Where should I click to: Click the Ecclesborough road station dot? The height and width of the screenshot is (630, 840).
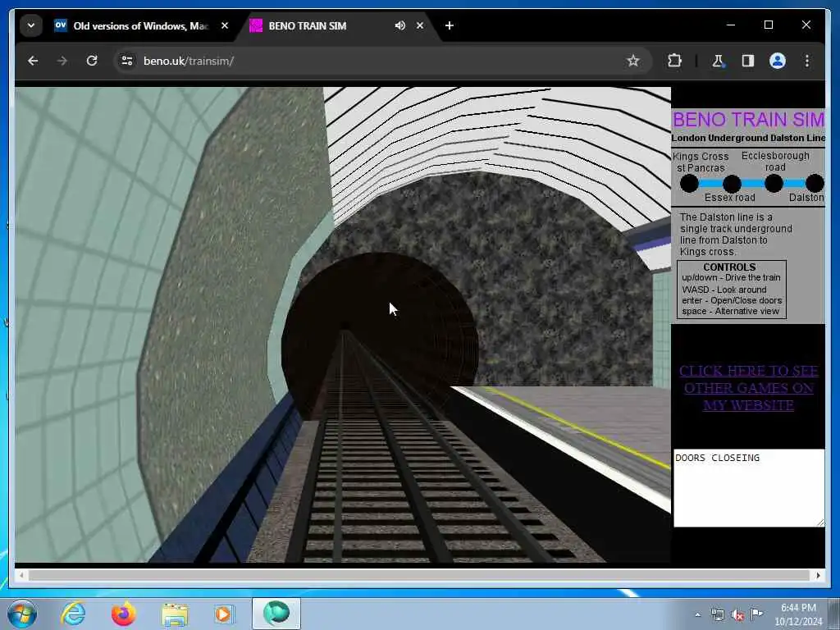pyautogui.click(x=774, y=184)
